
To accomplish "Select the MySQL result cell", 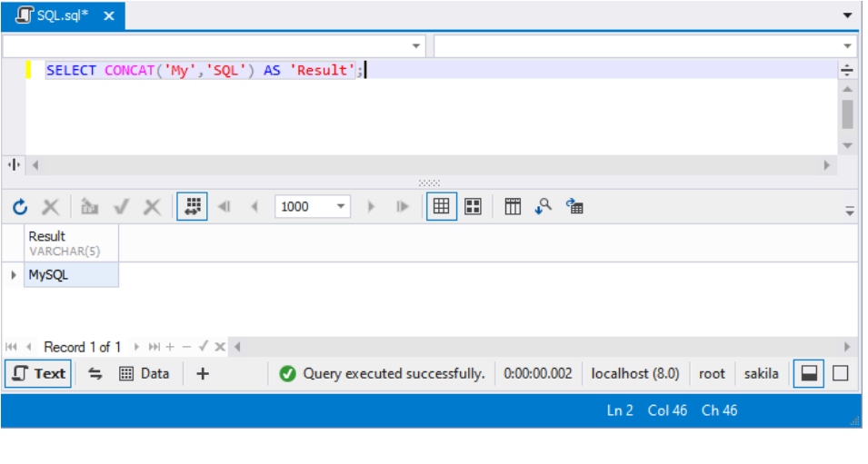I will click(x=72, y=275).
